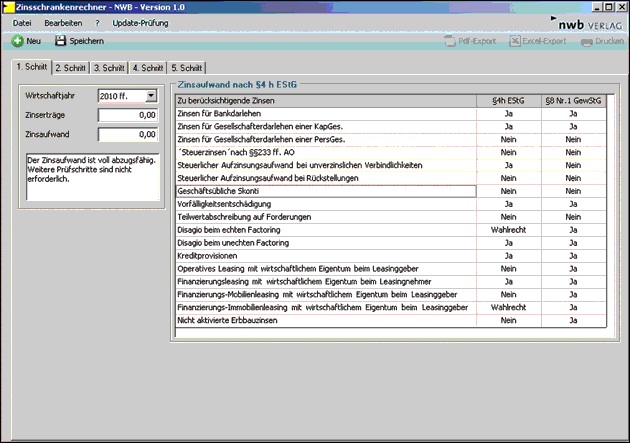
Task: Maximize the Zinsschrankenrechner window
Action: (x=608, y=6)
